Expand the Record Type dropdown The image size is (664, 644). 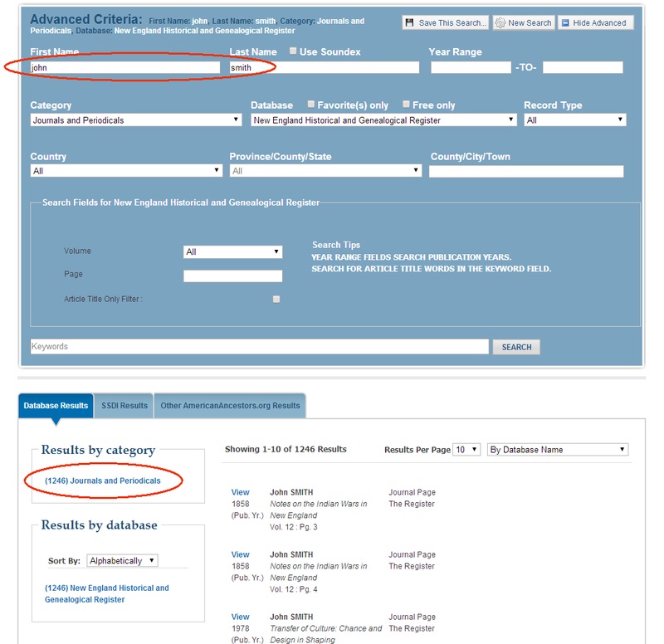(x=575, y=120)
